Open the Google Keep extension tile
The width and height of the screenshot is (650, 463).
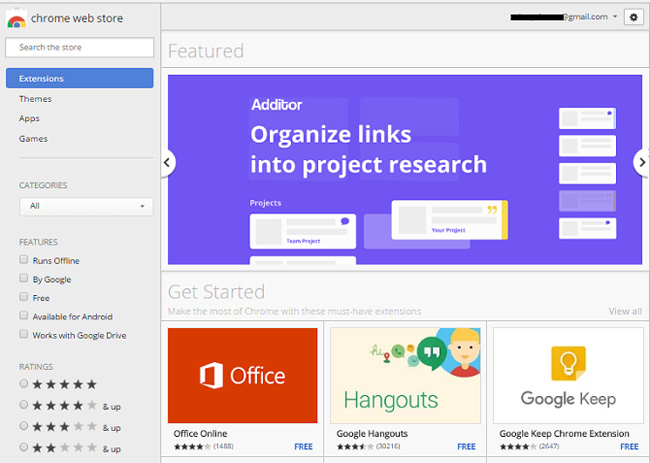567,375
